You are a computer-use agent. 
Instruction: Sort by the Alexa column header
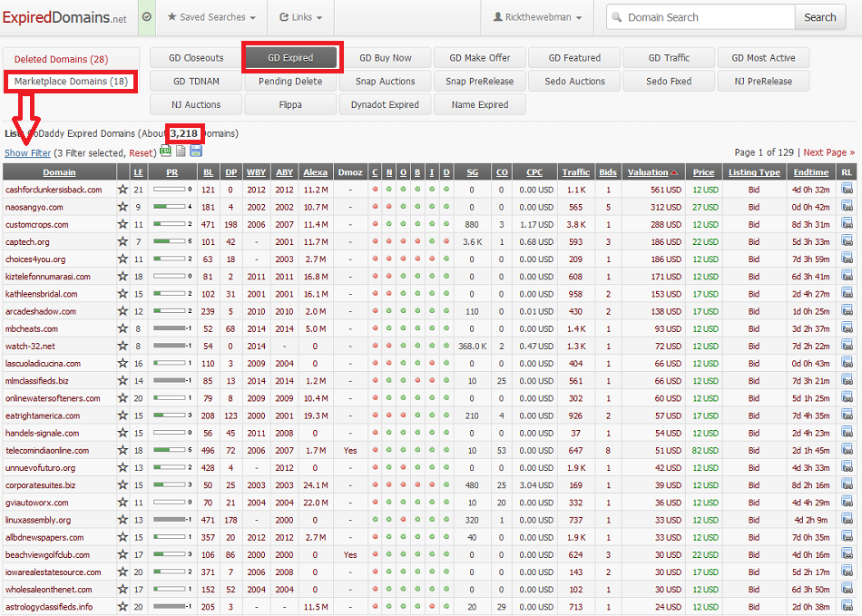click(x=315, y=172)
